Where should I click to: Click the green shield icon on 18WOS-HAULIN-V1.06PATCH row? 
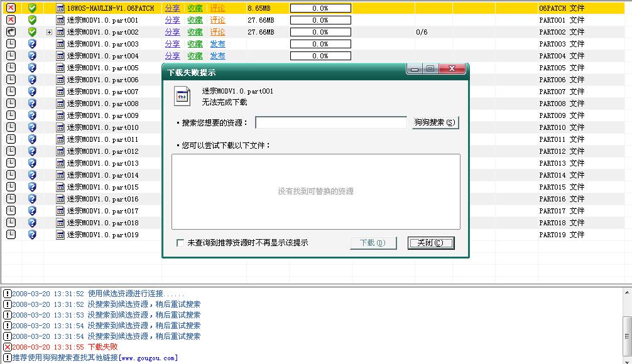click(32, 8)
